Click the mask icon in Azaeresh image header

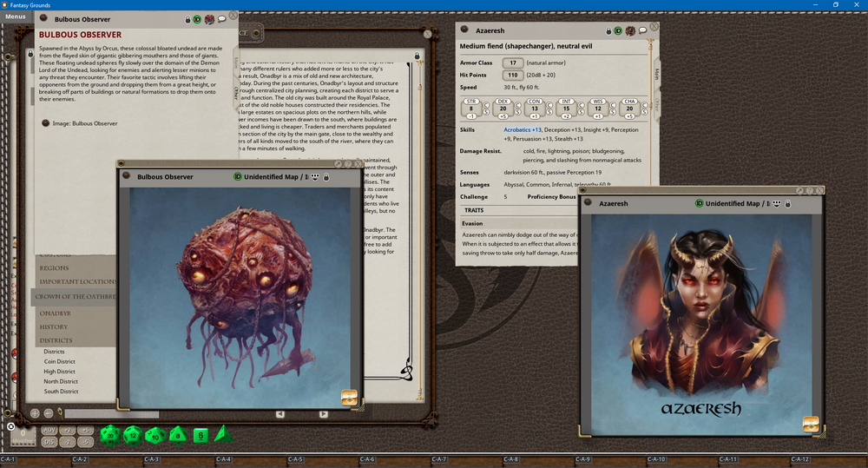coord(776,203)
